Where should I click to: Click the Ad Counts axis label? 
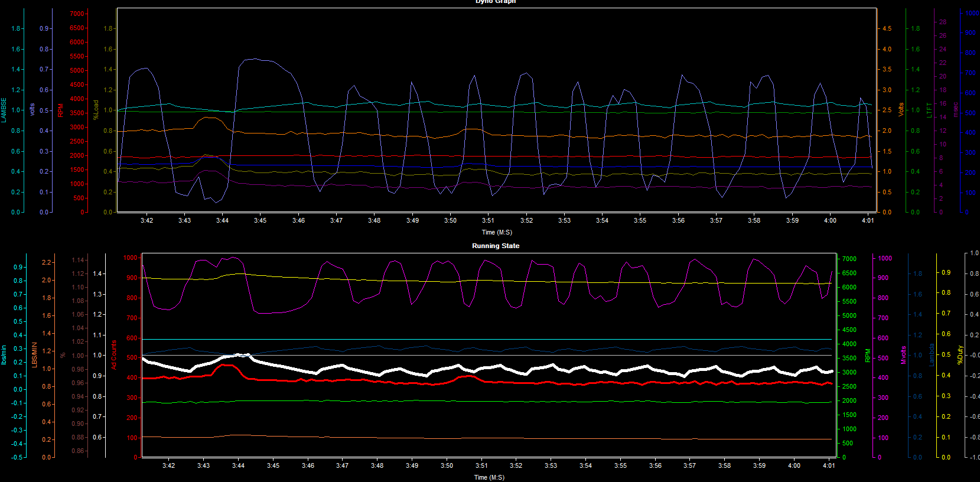114,355
